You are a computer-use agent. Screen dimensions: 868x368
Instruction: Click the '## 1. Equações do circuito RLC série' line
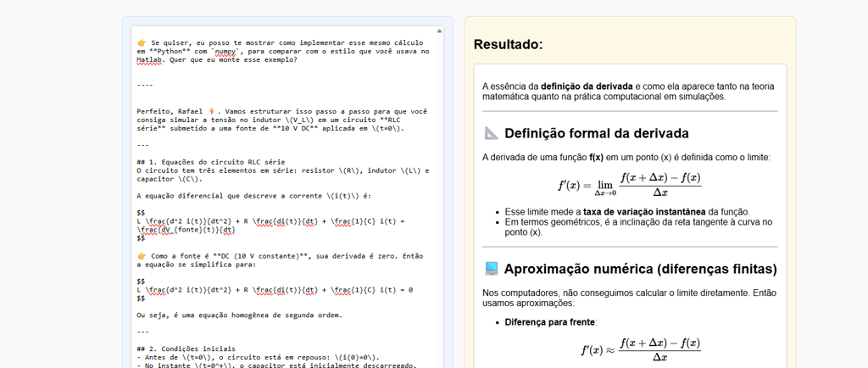pyautogui.click(x=211, y=162)
